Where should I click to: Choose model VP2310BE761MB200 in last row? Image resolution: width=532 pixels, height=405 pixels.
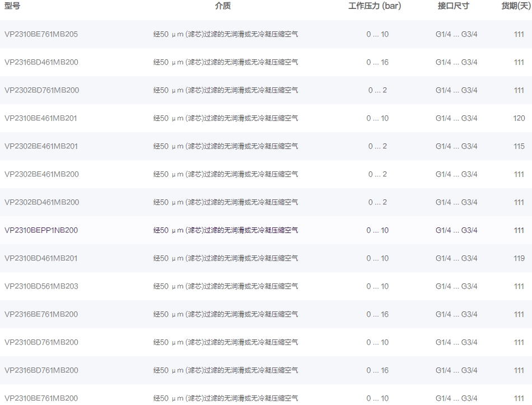pyautogui.click(x=41, y=398)
